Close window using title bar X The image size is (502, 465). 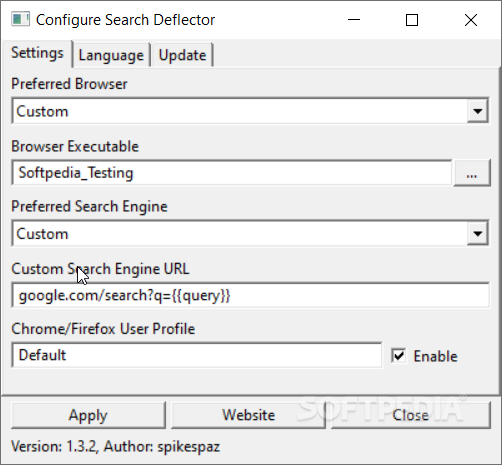[471, 20]
